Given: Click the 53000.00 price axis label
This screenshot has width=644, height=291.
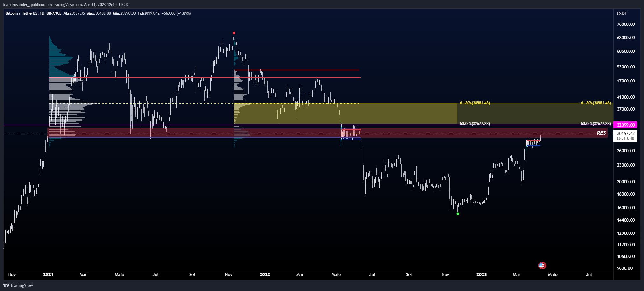Looking at the screenshot, I should click(626, 67).
